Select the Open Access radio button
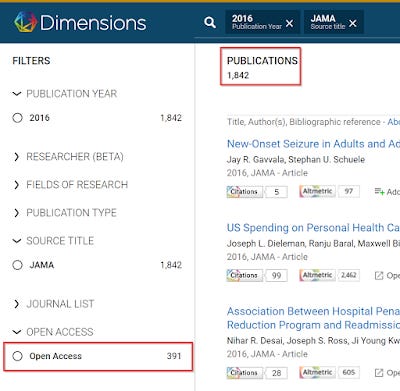Image resolution: width=400 pixels, height=391 pixels. (x=17, y=356)
